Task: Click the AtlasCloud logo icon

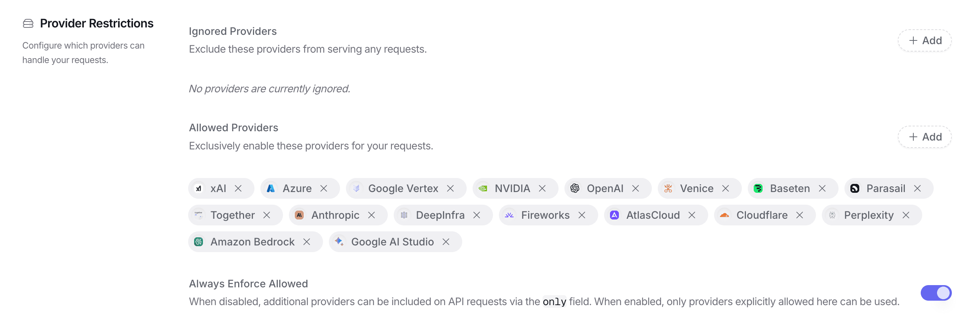Action: pos(614,215)
